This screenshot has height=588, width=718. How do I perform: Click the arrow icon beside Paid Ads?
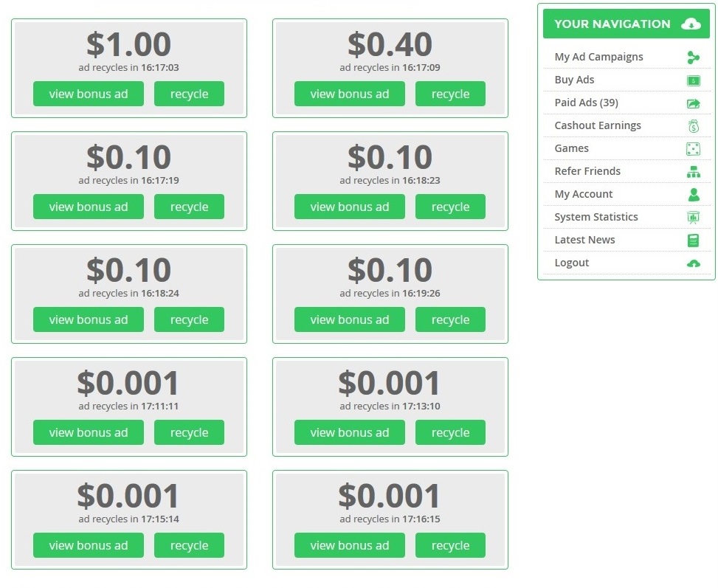point(693,103)
